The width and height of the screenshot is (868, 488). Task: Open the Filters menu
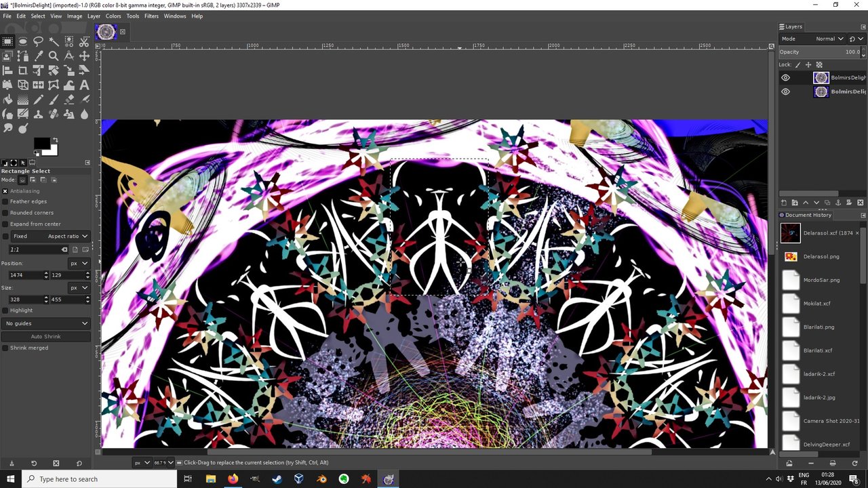tap(151, 16)
